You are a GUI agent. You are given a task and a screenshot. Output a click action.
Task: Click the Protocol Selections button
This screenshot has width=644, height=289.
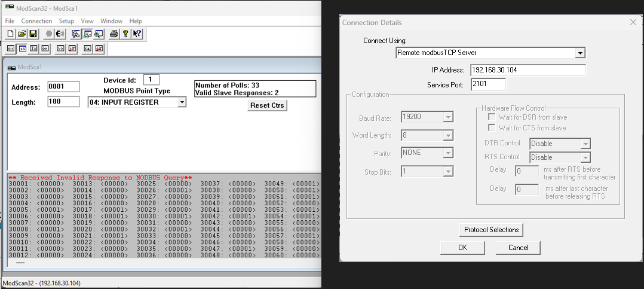(492, 230)
